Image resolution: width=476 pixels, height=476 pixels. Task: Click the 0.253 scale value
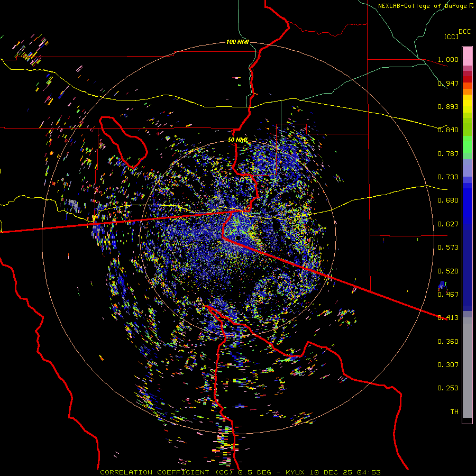click(448, 388)
